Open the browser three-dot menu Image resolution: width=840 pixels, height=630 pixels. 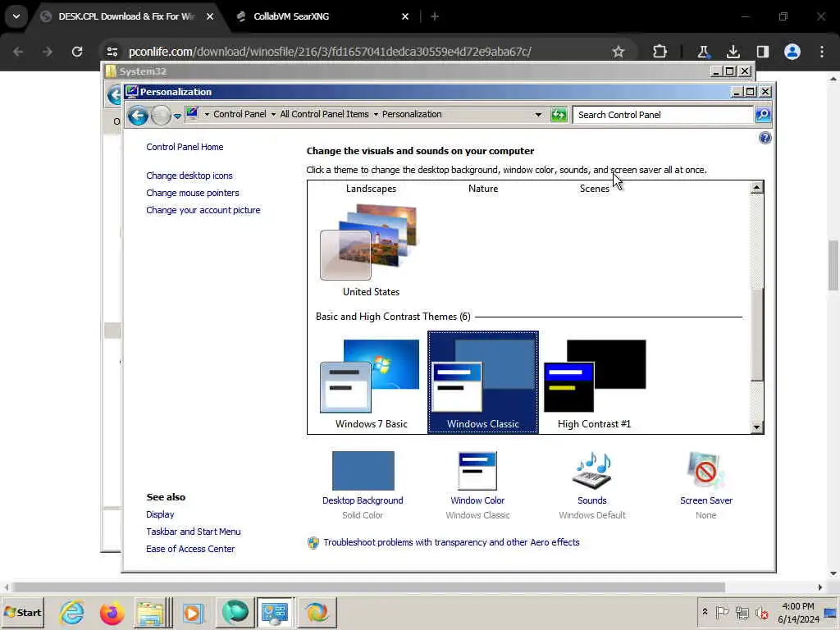[x=822, y=52]
